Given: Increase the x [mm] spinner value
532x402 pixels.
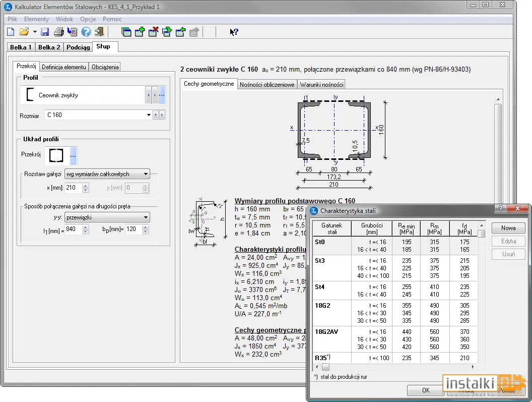Looking at the screenshot, I should point(86,186).
